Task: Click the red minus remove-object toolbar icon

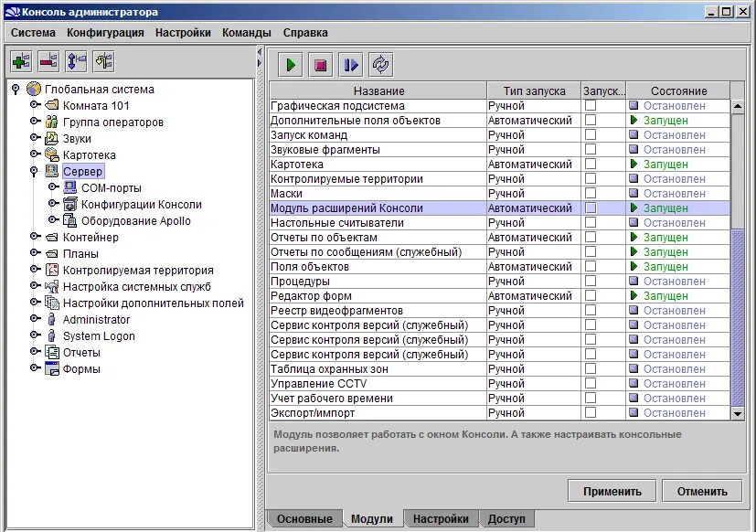Action: [48, 61]
